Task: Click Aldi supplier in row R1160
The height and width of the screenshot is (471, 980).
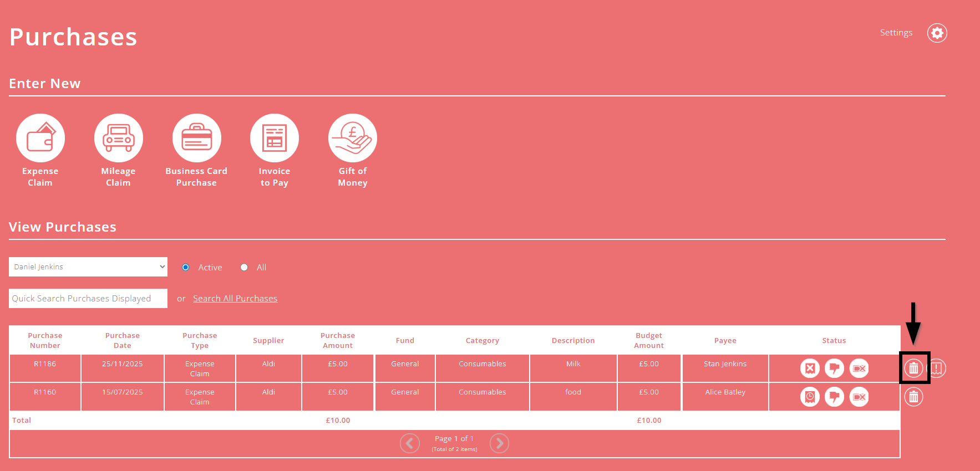Action: (268, 392)
